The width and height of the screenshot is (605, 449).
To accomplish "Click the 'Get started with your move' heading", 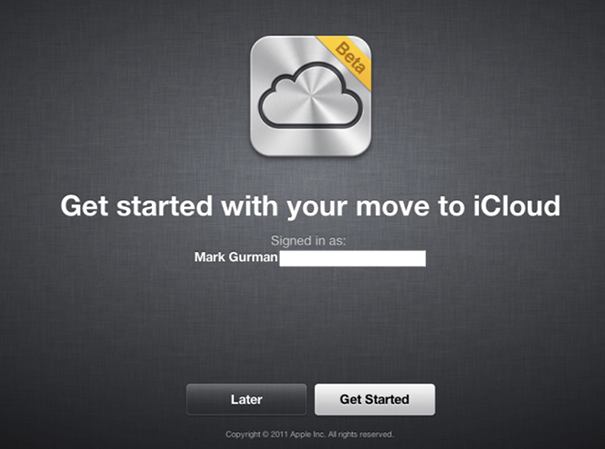I will point(310,206).
